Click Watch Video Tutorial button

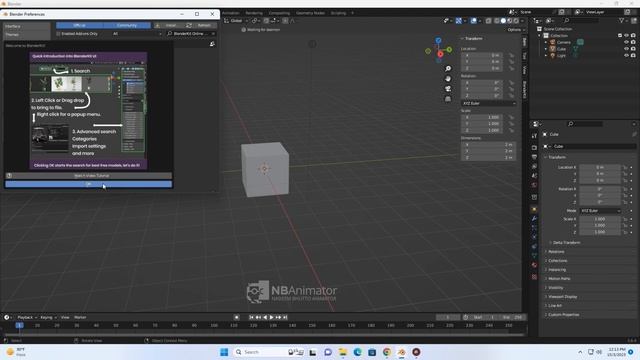pyautogui.click(x=89, y=176)
